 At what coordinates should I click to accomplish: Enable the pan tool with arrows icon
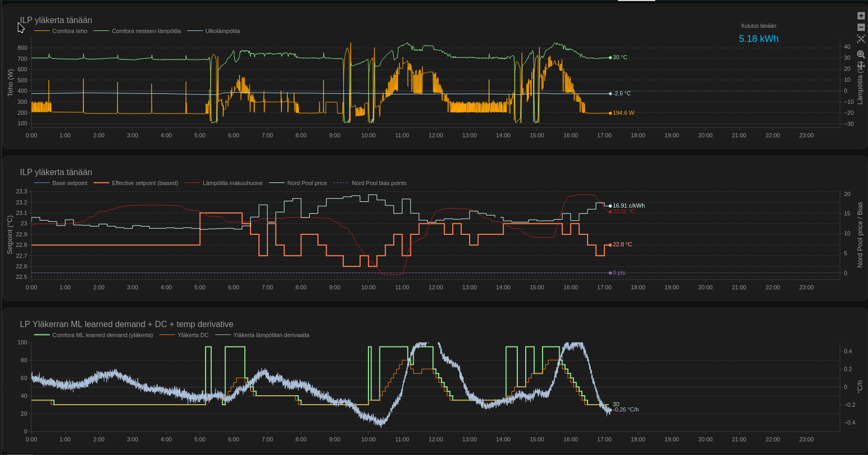pyautogui.click(x=861, y=66)
